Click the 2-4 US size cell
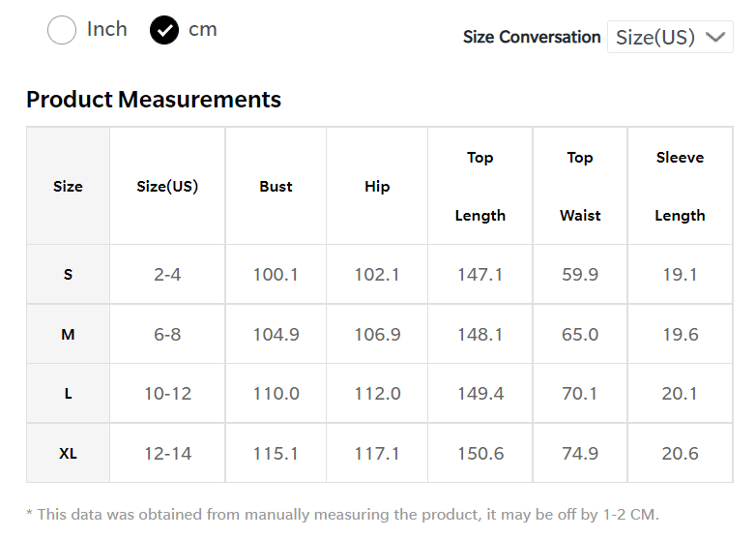Screen dimensions: 756x538 coord(167,275)
